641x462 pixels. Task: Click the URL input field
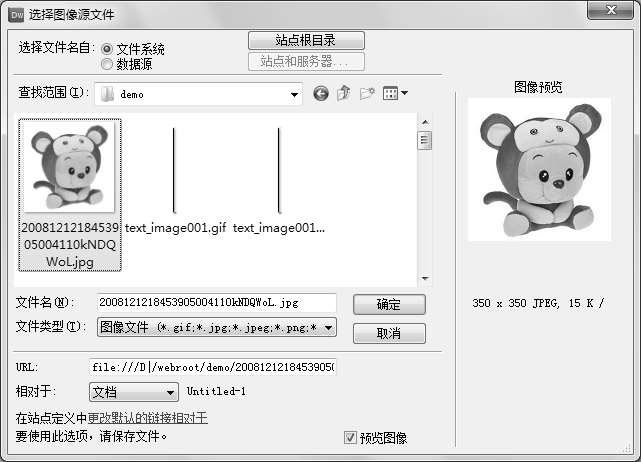point(213,367)
